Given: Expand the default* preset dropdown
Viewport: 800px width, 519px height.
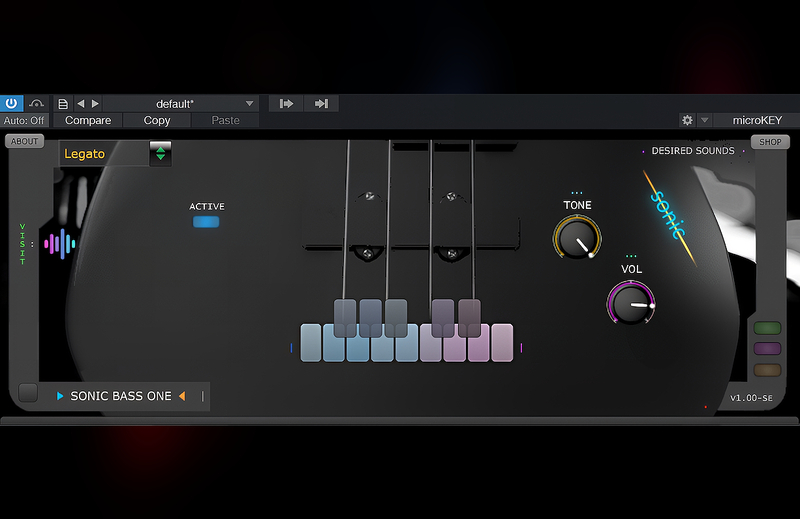Looking at the screenshot, I should 249,103.
